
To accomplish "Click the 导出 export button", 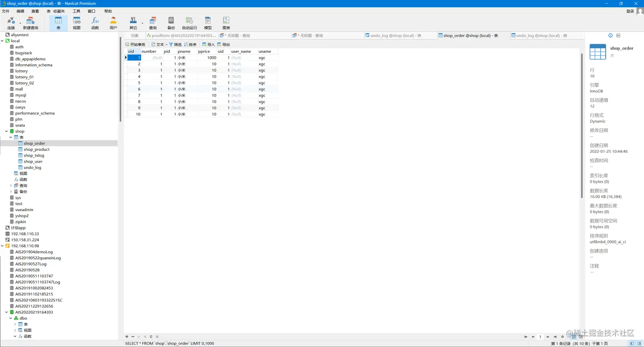I will [224, 44].
